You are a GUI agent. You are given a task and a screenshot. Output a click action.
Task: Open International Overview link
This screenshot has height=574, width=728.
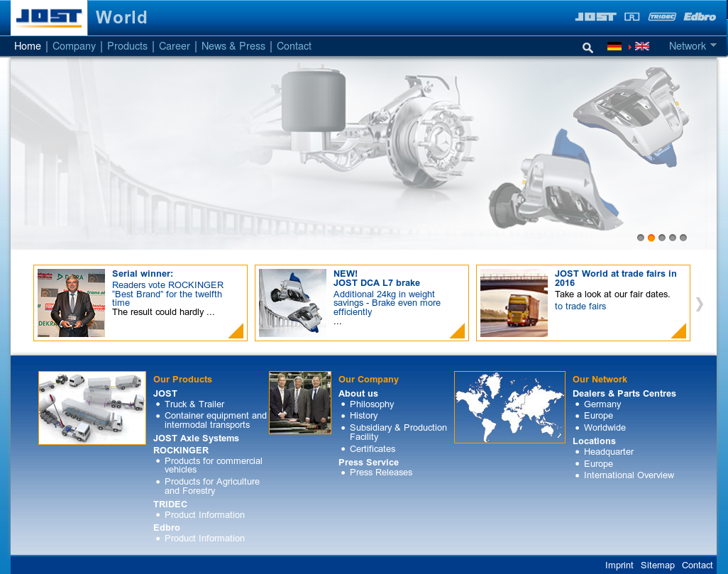tap(629, 475)
